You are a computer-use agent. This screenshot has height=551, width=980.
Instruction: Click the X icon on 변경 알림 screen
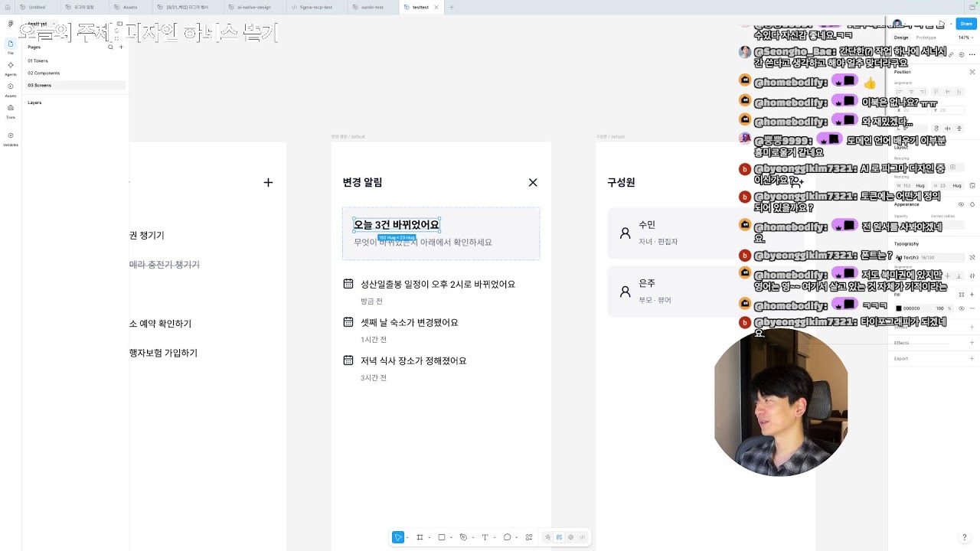(x=533, y=182)
